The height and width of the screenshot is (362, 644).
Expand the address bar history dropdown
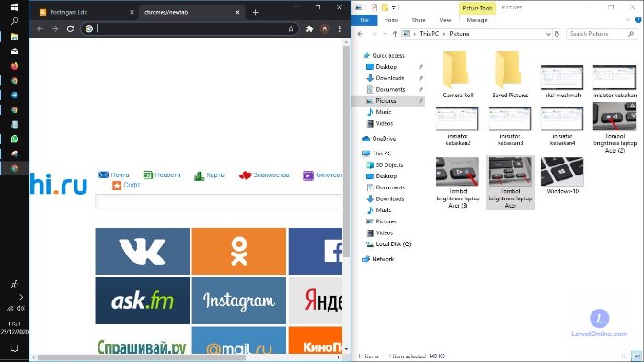click(x=548, y=34)
